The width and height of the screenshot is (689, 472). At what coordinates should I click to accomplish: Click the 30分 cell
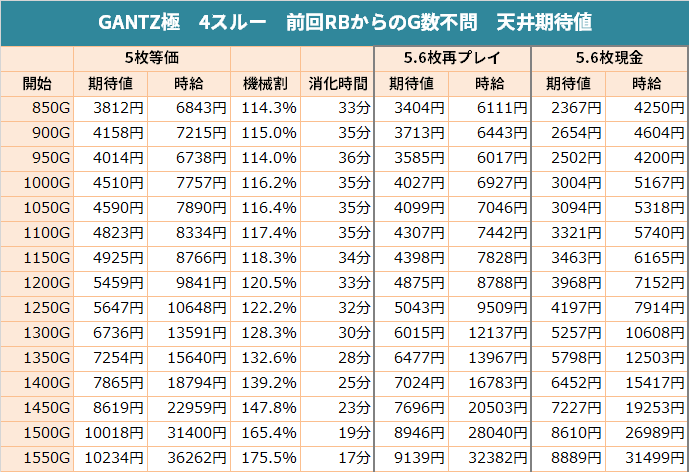click(337, 334)
